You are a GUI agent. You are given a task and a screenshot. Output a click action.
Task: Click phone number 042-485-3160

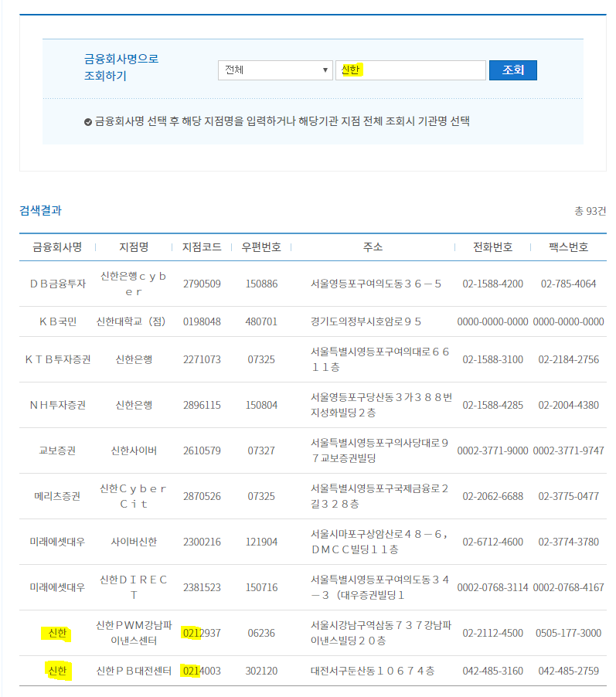[x=493, y=671]
